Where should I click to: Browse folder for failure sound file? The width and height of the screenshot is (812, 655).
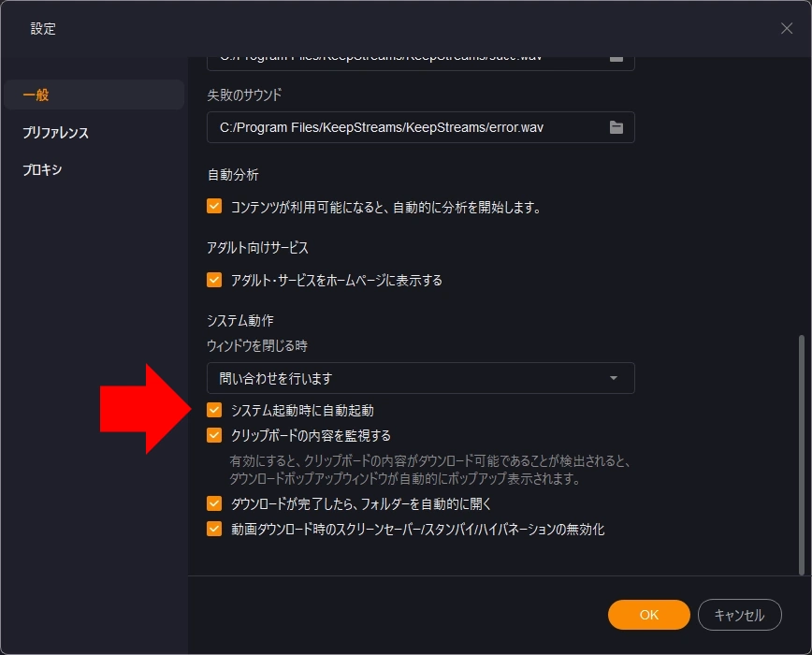616,127
